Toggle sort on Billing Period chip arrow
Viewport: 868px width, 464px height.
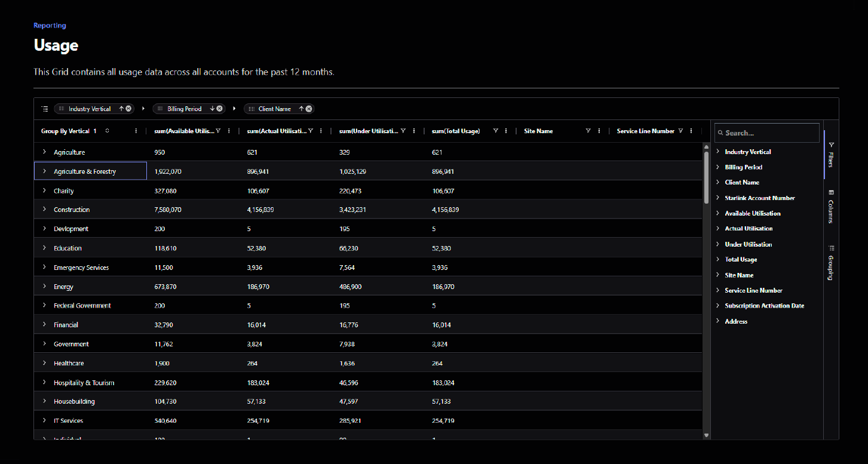pyautogui.click(x=212, y=109)
